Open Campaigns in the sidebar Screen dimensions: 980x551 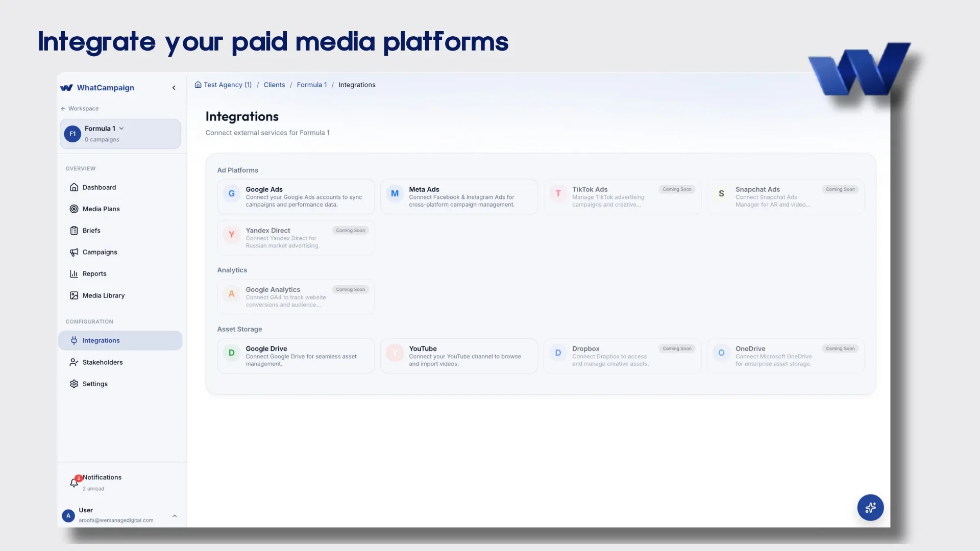tap(120, 252)
